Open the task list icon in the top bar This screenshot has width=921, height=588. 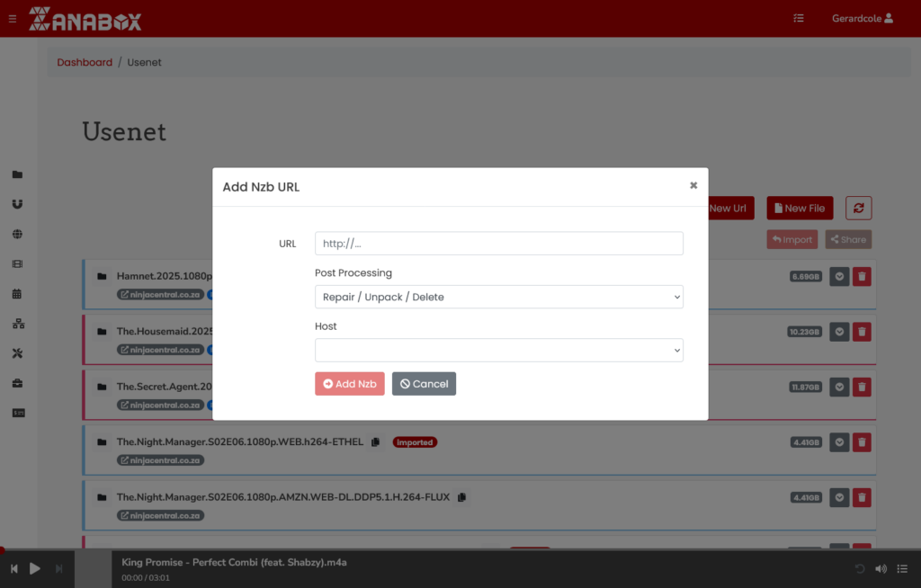coord(798,18)
